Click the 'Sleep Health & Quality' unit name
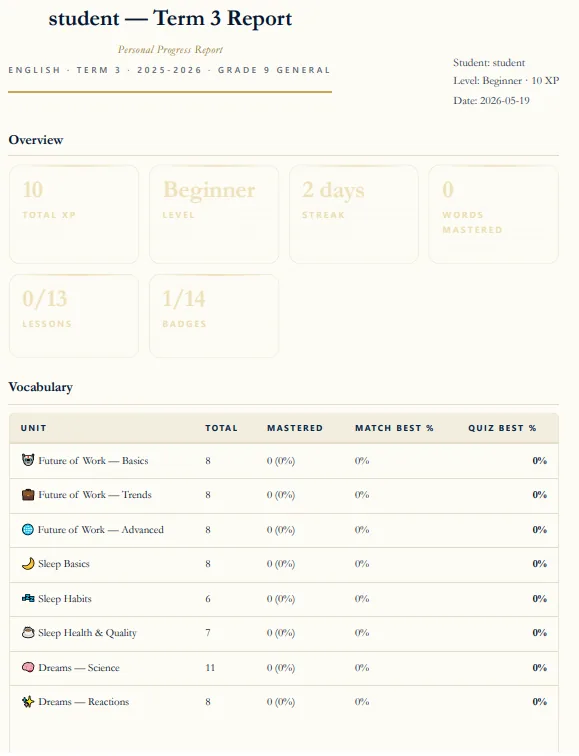This screenshot has width=579, height=756. (x=87, y=633)
